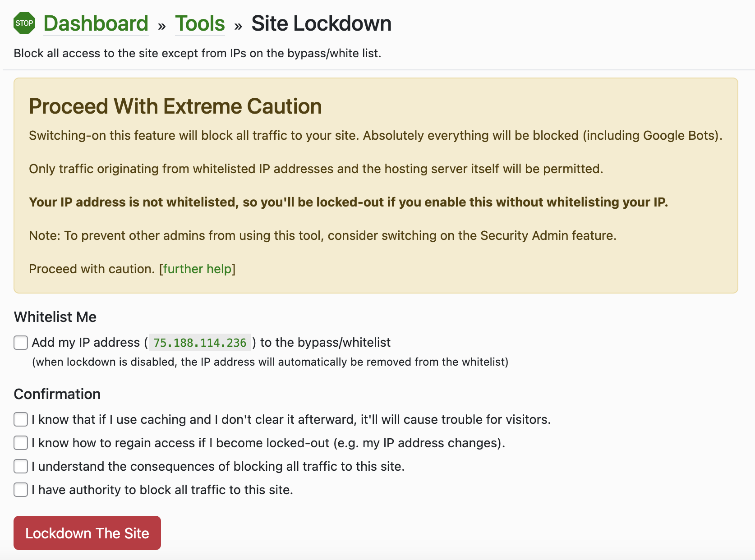
Task: Navigate to the Tools page
Action: pos(199,23)
